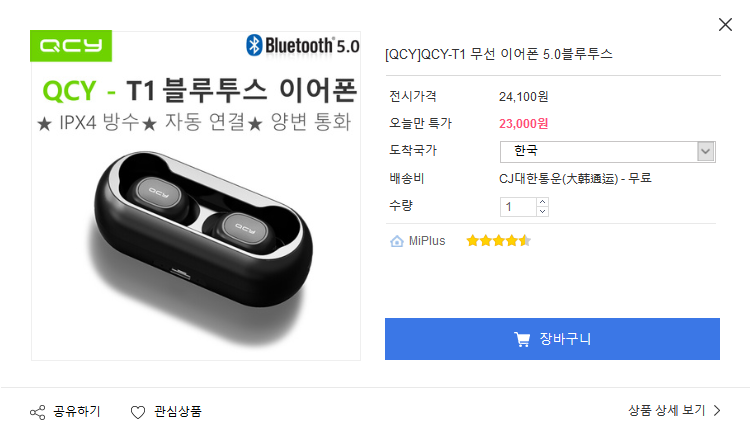The height and width of the screenshot is (440, 750).
Task: Click the MiPlus seller name
Action: (427, 241)
